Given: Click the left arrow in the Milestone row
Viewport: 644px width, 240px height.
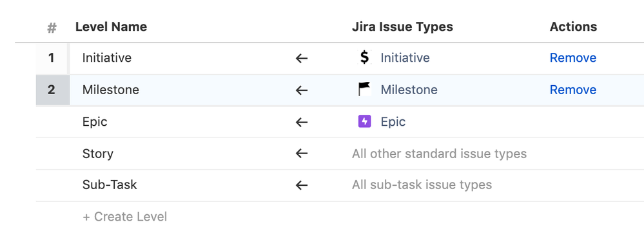Looking at the screenshot, I should pyautogui.click(x=302, y=90).
